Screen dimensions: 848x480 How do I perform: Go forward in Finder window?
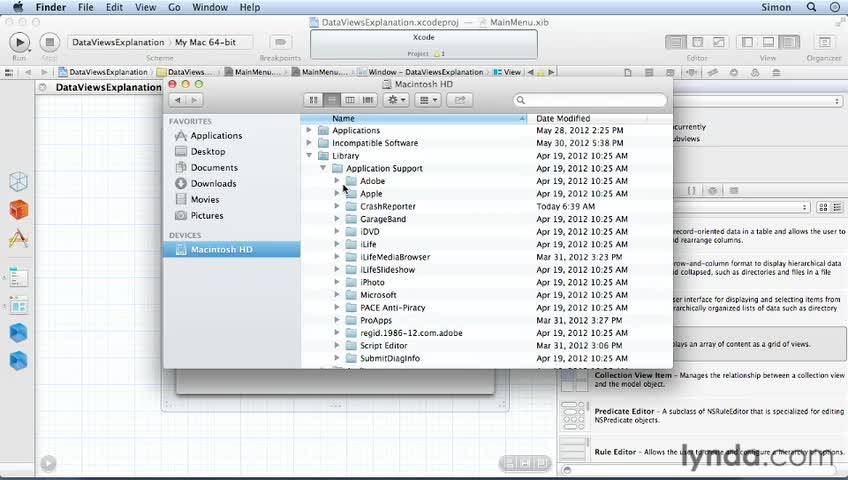tap(194, 100)
